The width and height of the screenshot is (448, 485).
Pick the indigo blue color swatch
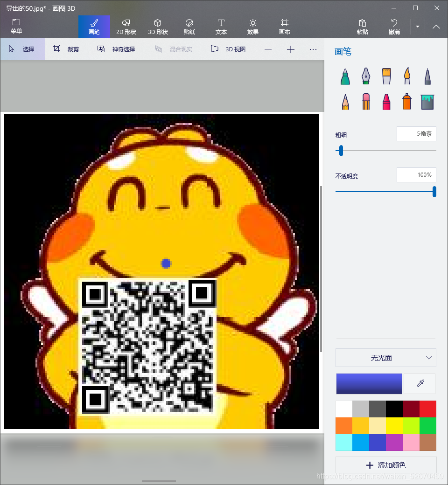[x=378, y=442]
